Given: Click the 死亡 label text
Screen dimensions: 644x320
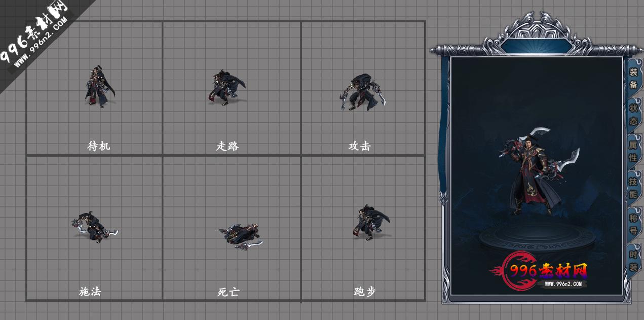Looking at the screenshot, I should (228, 292).
